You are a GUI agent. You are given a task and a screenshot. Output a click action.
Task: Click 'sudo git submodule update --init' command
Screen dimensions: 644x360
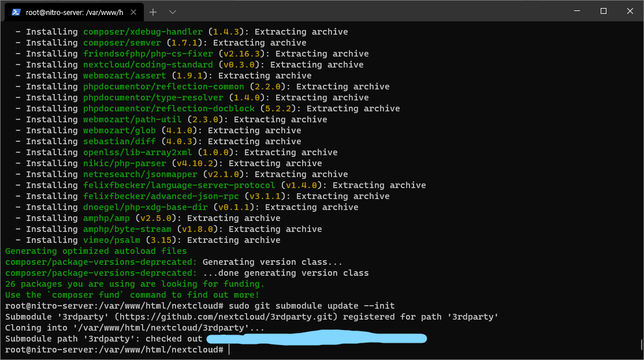click(x=312, y=306)
